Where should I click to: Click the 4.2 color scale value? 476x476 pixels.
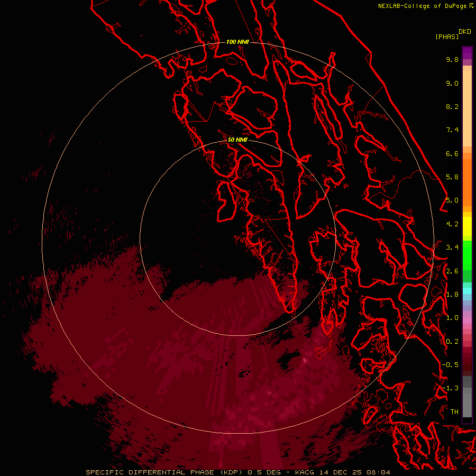point(452,224)
